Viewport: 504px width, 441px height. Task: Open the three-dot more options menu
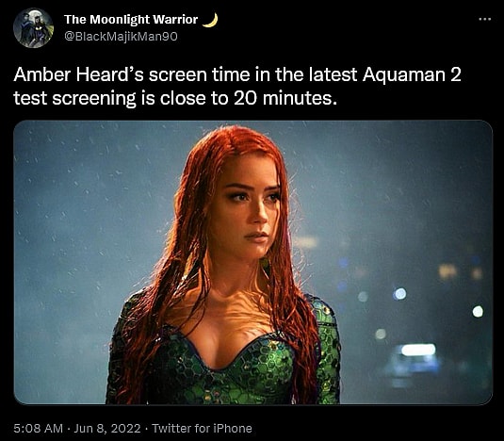click(485, 19)
